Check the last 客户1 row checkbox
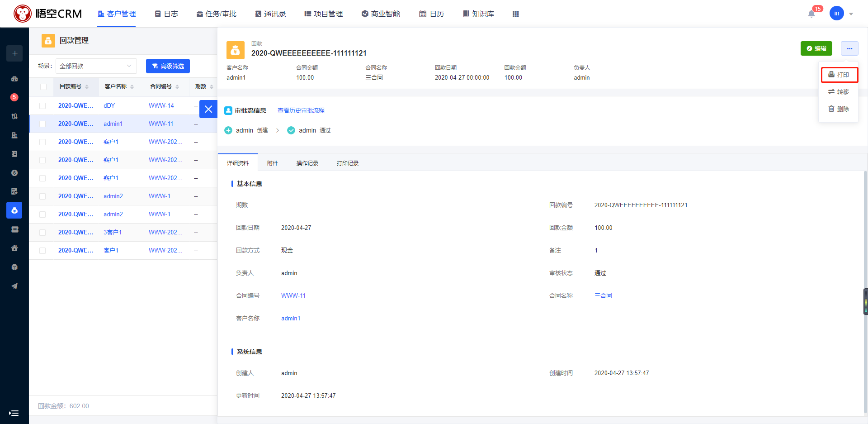This screenshot has height=424, width=868. click(x=42, y=251)
